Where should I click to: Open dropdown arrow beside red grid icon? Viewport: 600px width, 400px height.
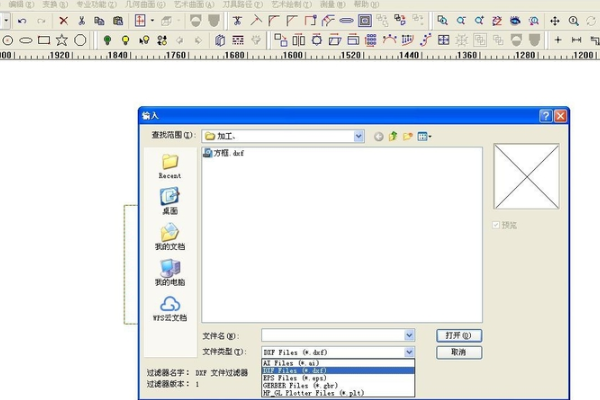(152, 21)
